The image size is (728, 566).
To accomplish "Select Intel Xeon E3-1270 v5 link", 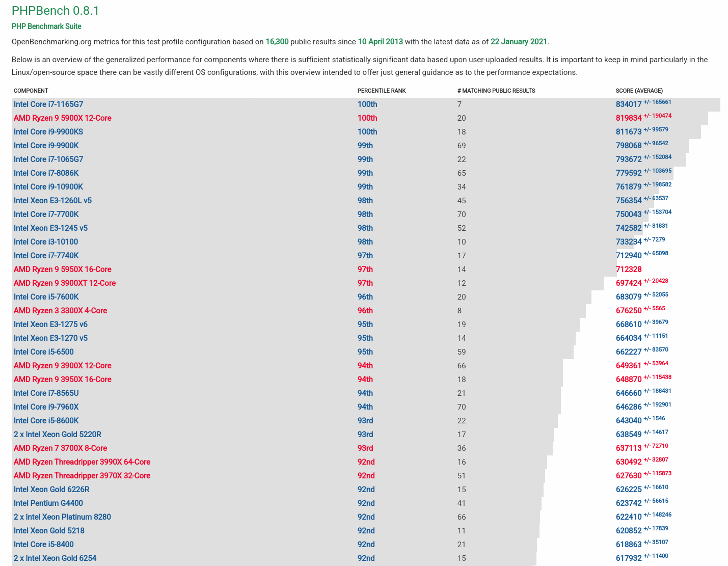I will [x=51, y=338].
